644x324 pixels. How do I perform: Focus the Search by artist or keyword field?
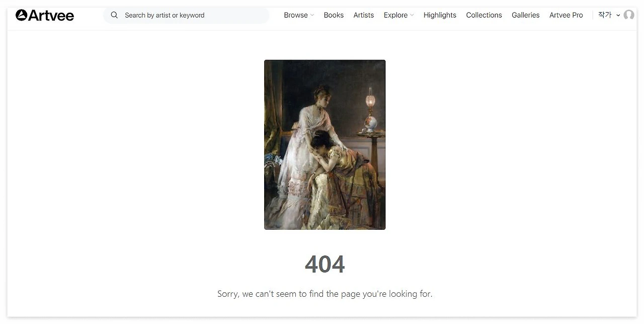[x=186, y=15]
